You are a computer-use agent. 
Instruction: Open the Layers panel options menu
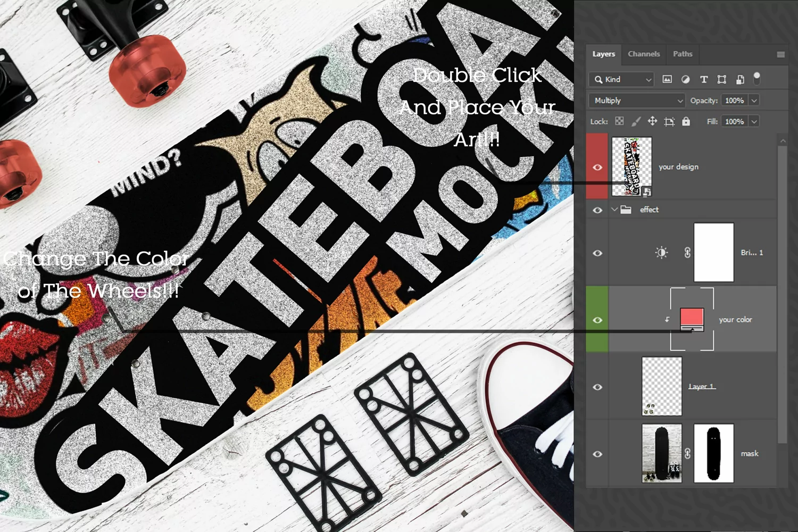click(x=780, y=54)
